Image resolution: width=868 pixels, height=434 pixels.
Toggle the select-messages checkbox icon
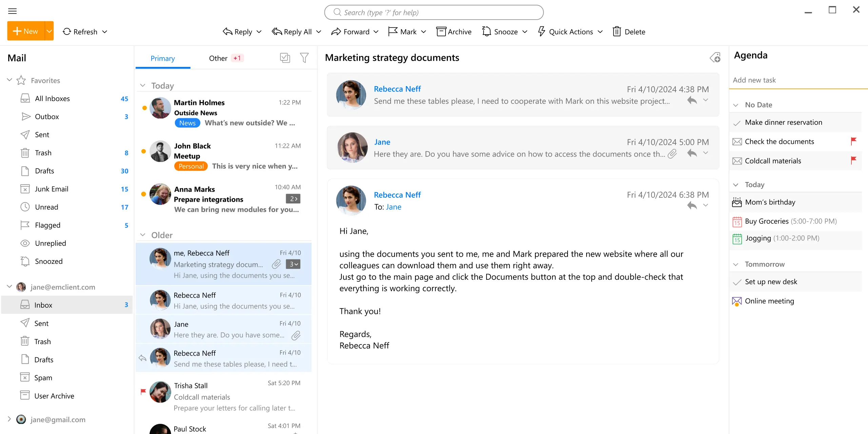click(x=285, y=58)
